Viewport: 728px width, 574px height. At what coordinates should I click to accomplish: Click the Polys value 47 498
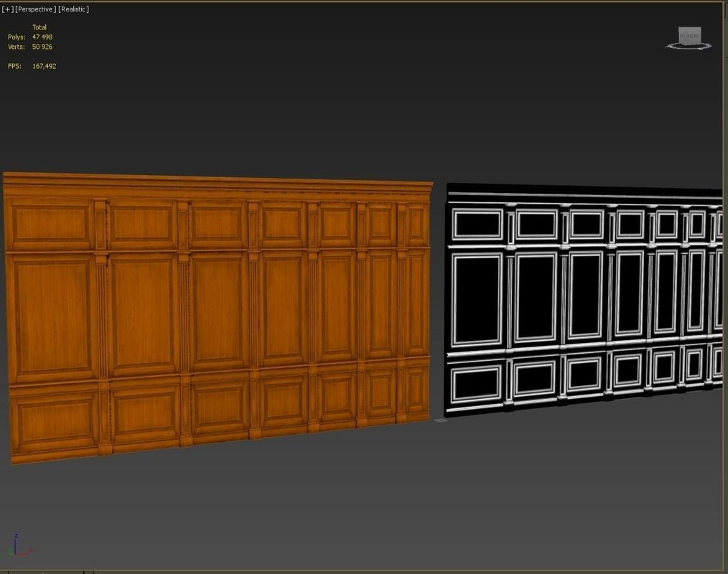tap(42, 37)
